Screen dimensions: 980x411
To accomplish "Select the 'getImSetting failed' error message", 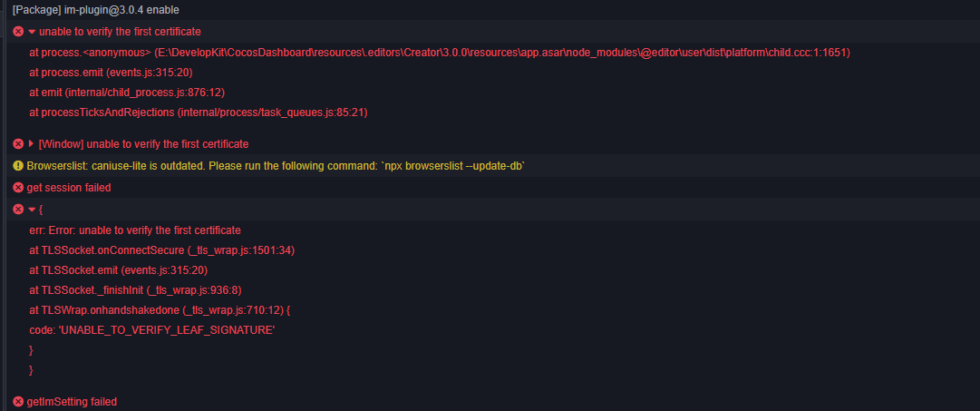I will click(x=72, y=402).
